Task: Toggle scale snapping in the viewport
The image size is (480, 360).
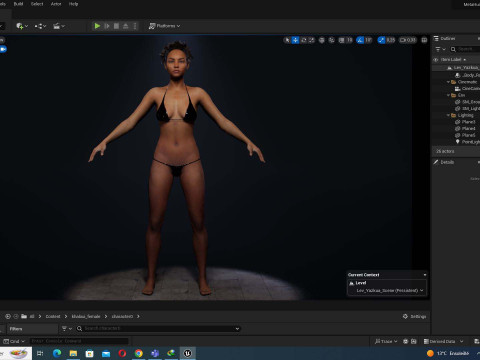Action: coord(381,40)
